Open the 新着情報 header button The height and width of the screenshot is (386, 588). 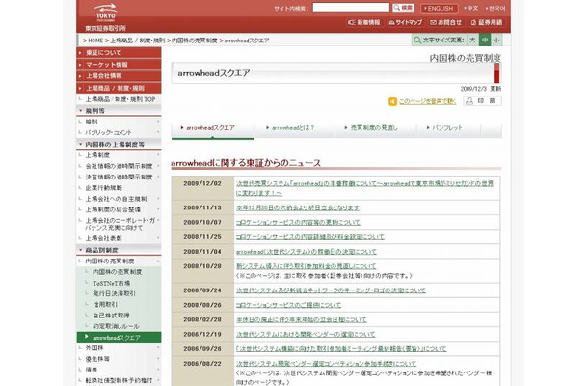click(364, 22)
